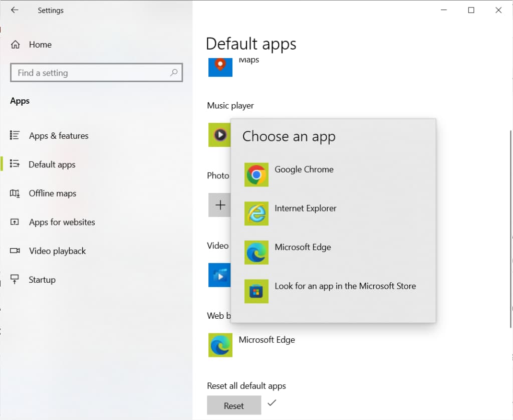Click the Apps for websites icon
Image resolution: width=513 pixels, height=420 pixels.
[15, 222]
